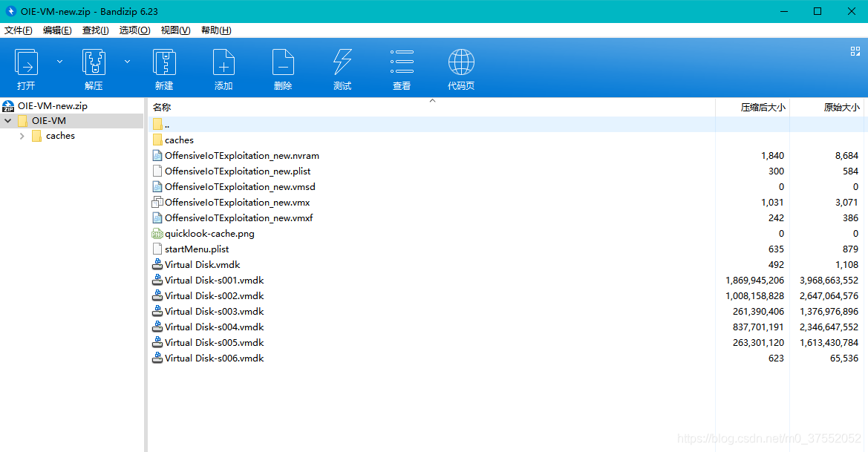Click the Virtual Disk-s002.vmdk disk icon
Screen dimensions: 868x452
point(157,296)
